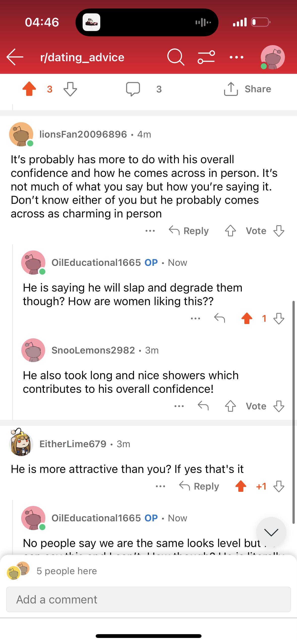The width and height of the screenshot is (297, 644).
Task: Tap the back arrow in header
Action: pyautogui.click(x=15, y=57)
